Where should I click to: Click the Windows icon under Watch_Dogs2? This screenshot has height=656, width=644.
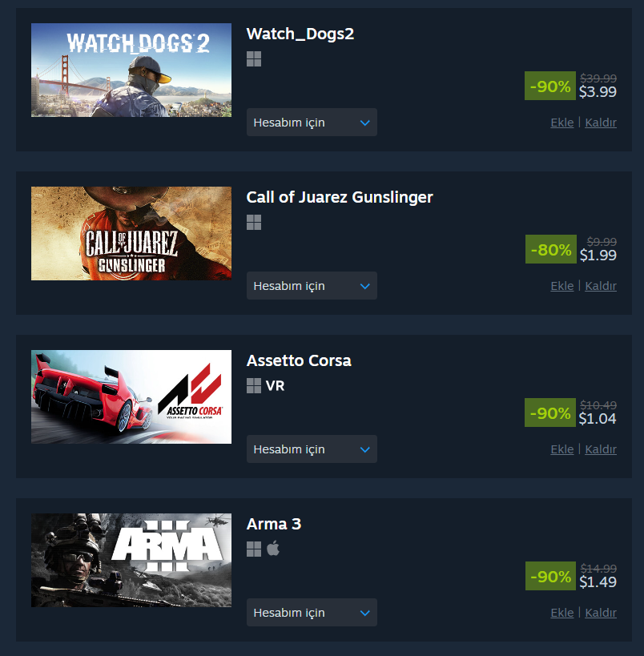click(x=254, y=59)
